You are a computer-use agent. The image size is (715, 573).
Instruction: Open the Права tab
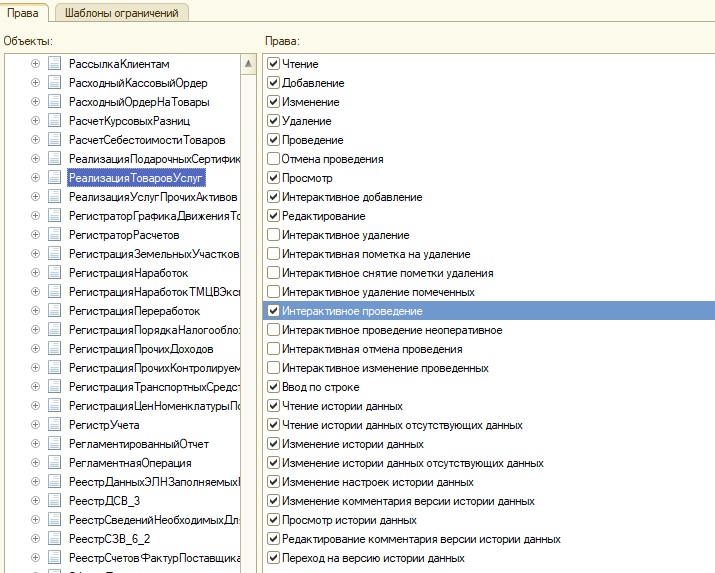(23, 13)
